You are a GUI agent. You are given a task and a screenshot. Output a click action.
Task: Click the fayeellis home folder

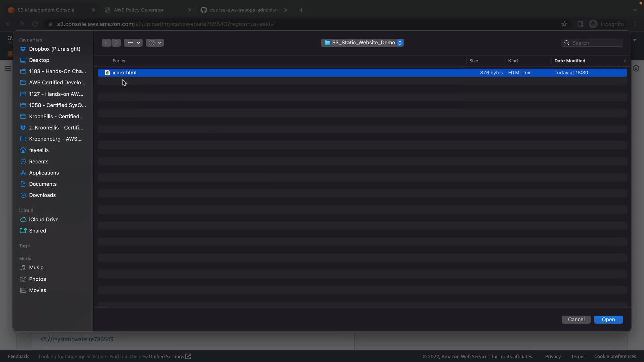click(x=39, y=150)
